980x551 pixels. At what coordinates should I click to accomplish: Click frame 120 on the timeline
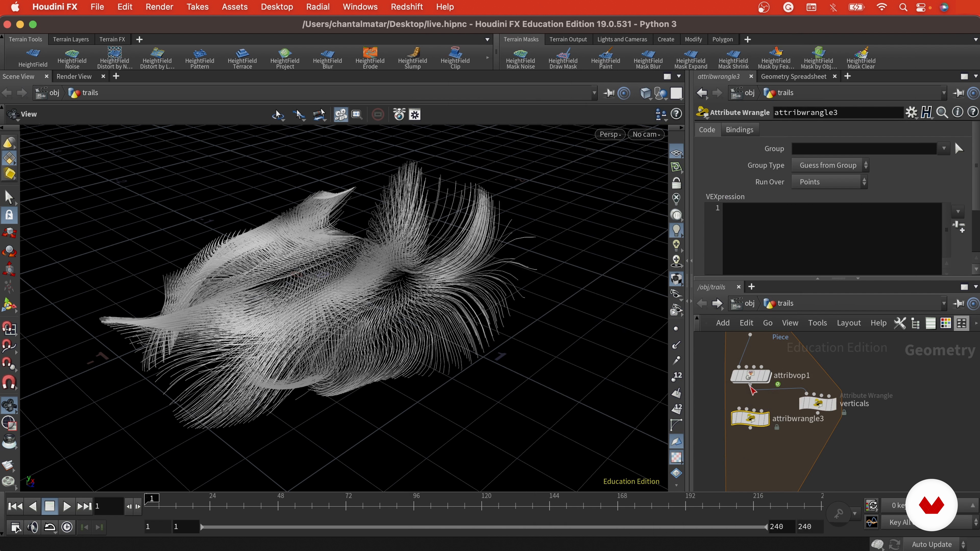(482, 506)
